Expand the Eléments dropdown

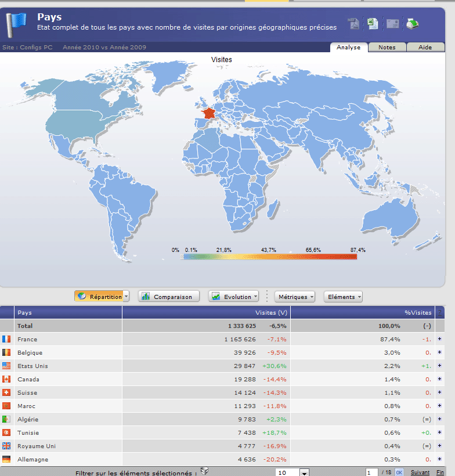click(x=343, y=297)
